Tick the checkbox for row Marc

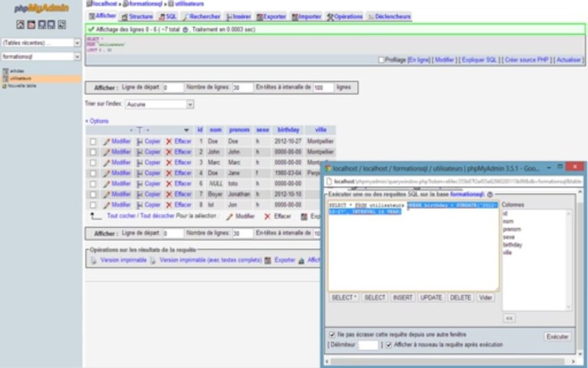92,163
